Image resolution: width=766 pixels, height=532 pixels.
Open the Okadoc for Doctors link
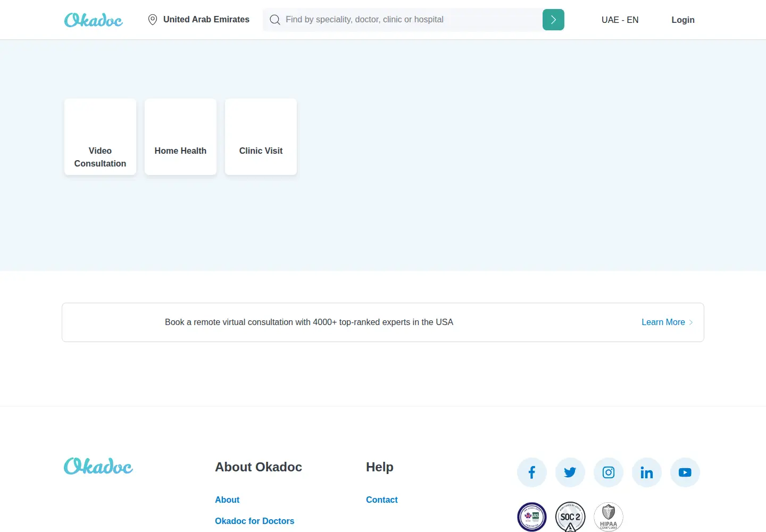(x=255, y=521)
